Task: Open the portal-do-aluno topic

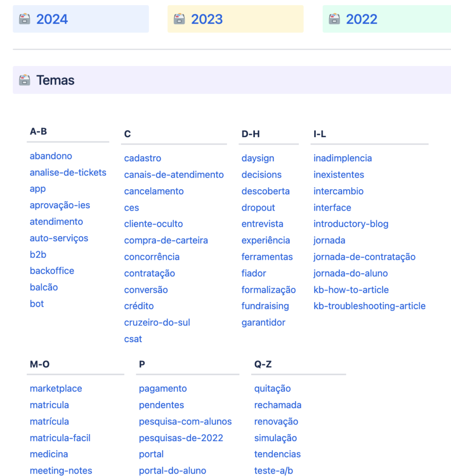Action: point(172,471)
